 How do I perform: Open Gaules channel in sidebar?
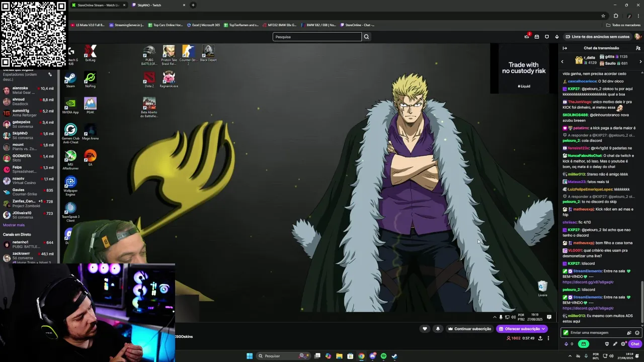click(28, 192)
